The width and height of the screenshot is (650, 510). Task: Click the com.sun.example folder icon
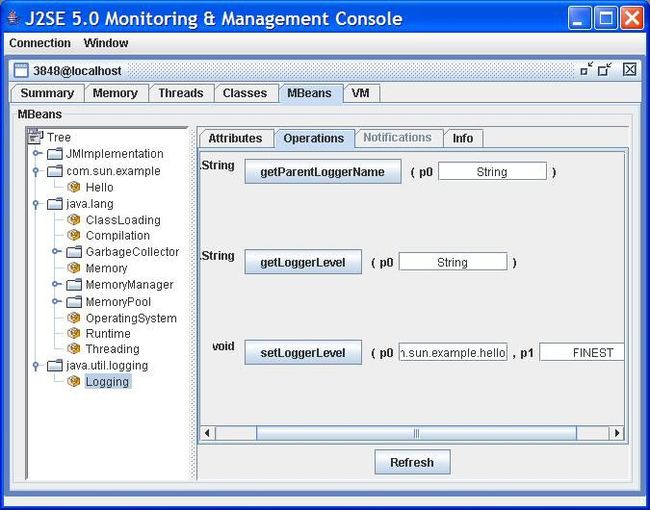(x=55, y=171)
